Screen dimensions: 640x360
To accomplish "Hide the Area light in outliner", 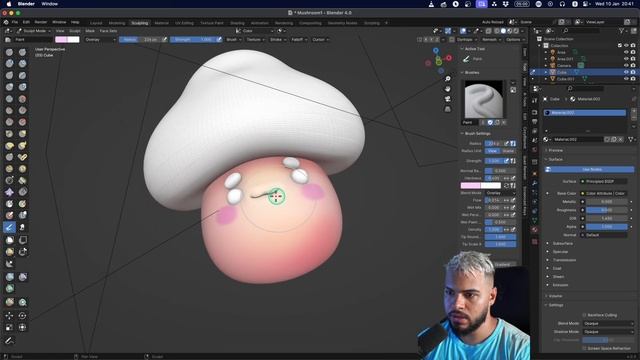I will click(626, 52).
